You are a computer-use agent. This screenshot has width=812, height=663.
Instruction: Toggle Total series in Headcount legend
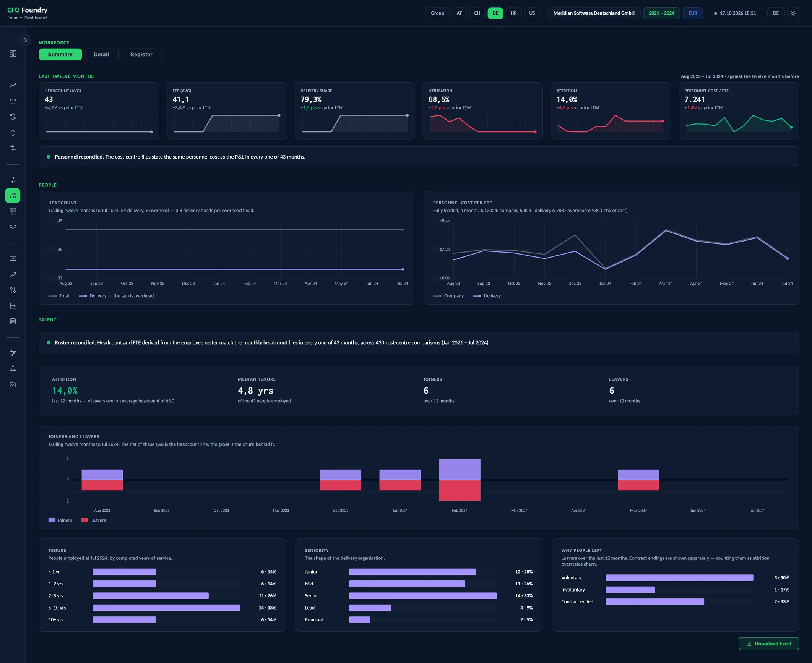pyautogui.click(x=59, y=296)
